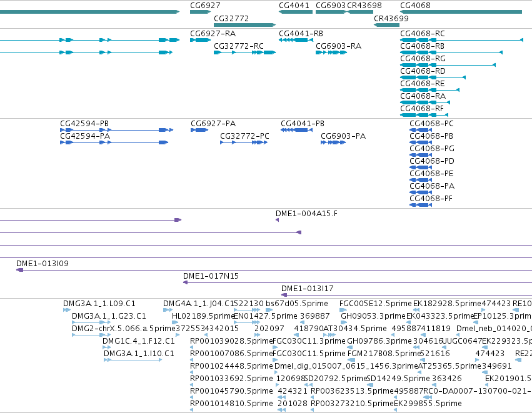Click EST label RP001024448.5prime
Viewport: 532px width, 413px height.
point(231,366)
